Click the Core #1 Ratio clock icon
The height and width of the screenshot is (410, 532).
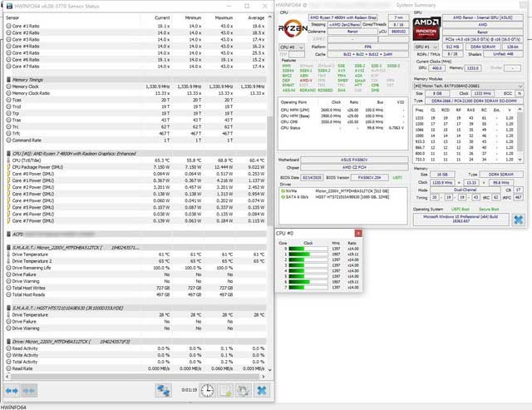click(9, 26)
